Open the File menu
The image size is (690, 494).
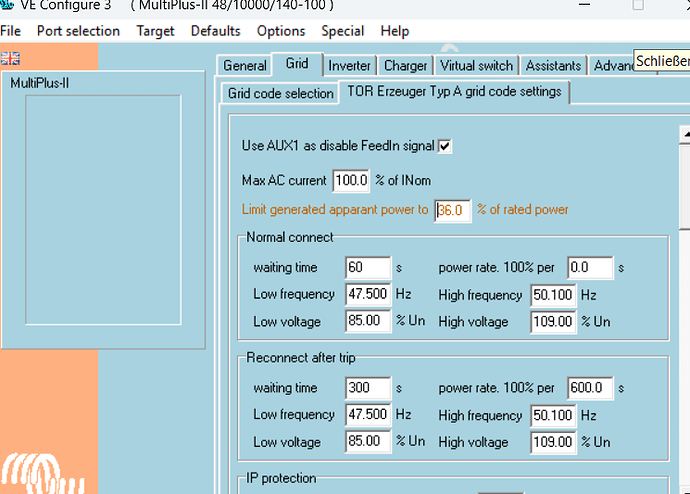click(11, 31)
